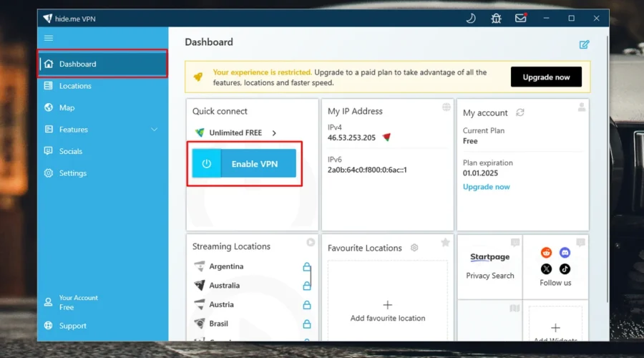Screen dimensions: 644x358
Task: Click the lock icon beside Argentina
Action: pos(307,267)
